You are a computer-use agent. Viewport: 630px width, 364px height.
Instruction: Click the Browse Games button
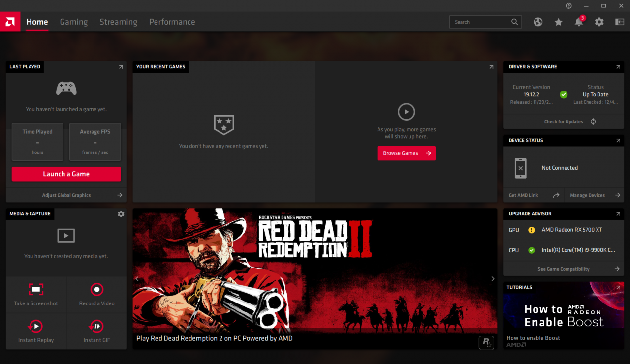pos(407,153)
